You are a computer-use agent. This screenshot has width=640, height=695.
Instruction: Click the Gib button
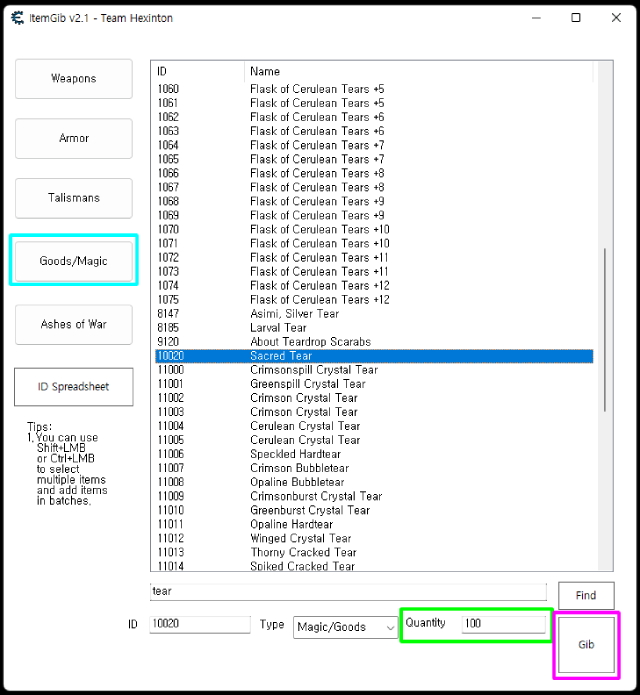[586, 645]
